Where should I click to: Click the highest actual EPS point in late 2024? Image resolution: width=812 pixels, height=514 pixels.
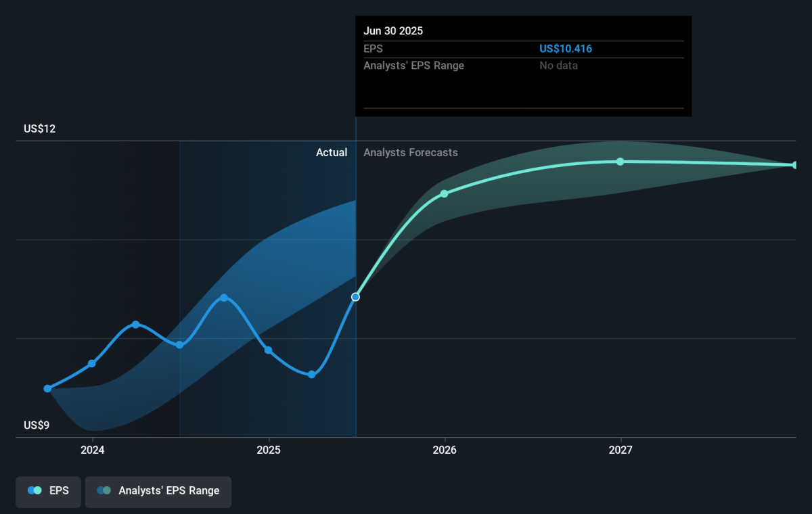pyautogui.click(x=224, y=298)
